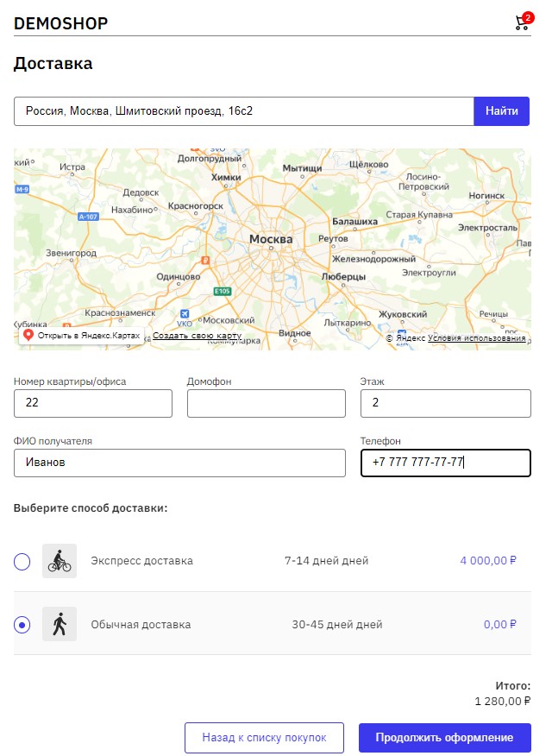This screenshot has width=552, height=756.
Task: Click the red Yandex Maps pin icon
Action: [28, 335]
